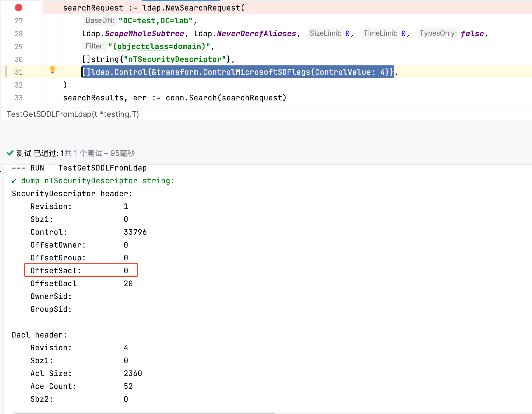Image resolution: width=532 pixels, height=414 pixels.
Task: Click ldap.NewSearchRequest( call text
Action: click(194, 8)
